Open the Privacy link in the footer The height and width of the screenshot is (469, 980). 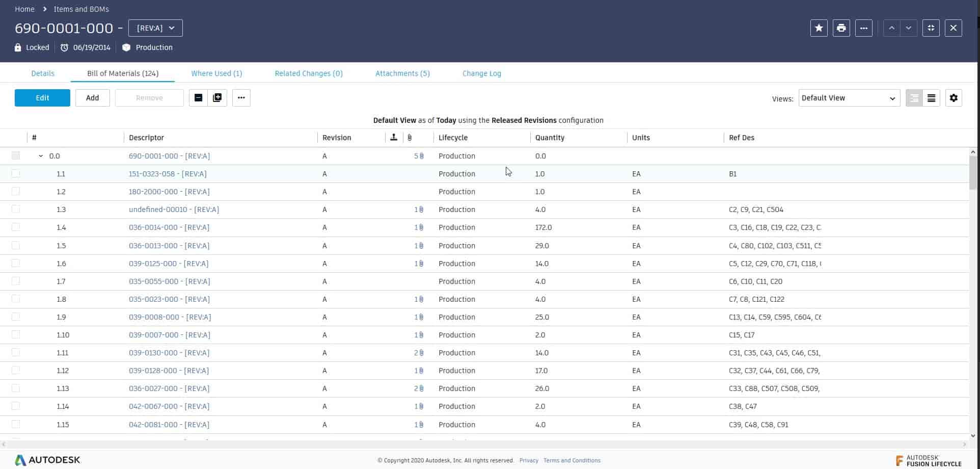[529, 460]
